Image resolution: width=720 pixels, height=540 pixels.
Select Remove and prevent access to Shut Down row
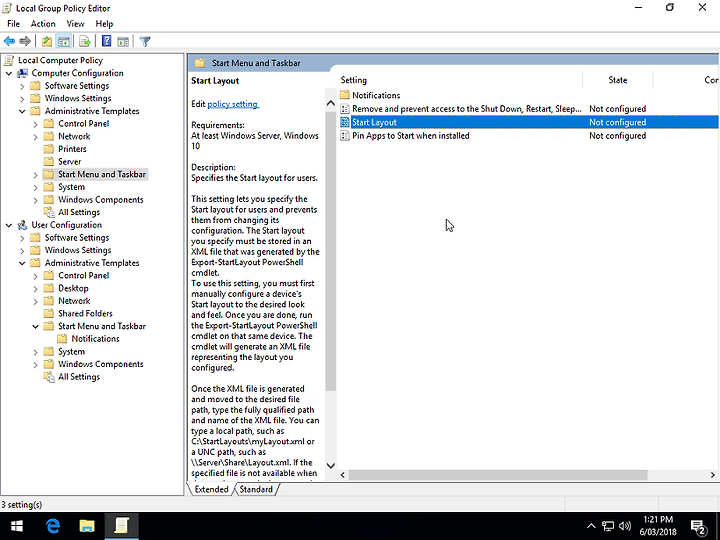click(x=529, y=109)
